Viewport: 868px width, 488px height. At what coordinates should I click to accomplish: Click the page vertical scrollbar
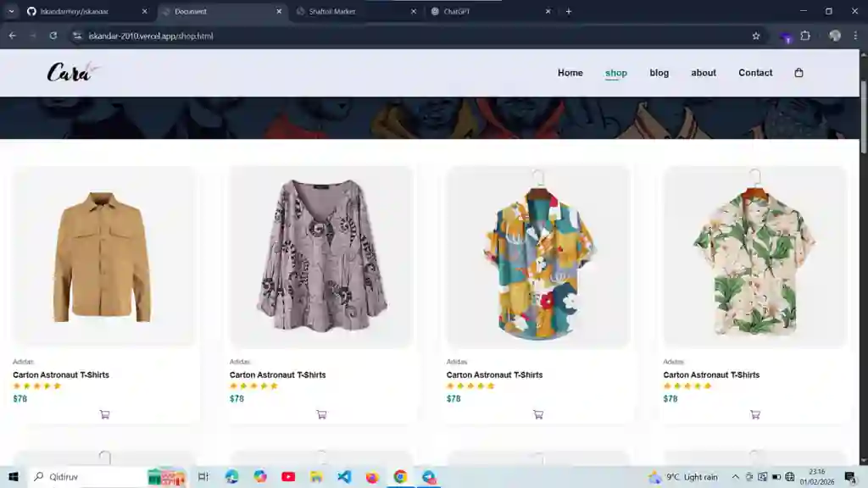pos(863,116)
